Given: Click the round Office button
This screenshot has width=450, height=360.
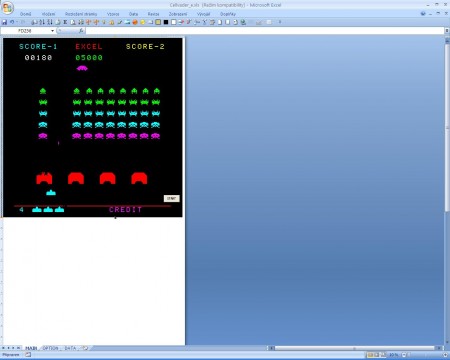Looking at the screenshot, I should pos(7,7).
